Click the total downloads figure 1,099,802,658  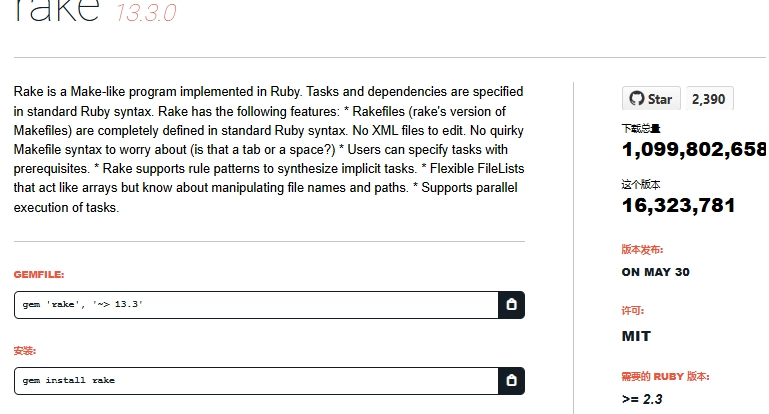click(694, 149)
